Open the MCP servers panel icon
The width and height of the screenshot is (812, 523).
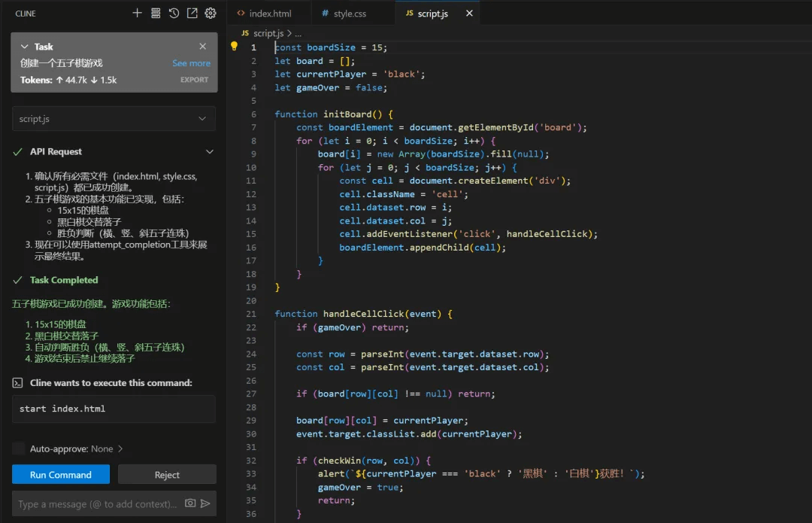156,13
